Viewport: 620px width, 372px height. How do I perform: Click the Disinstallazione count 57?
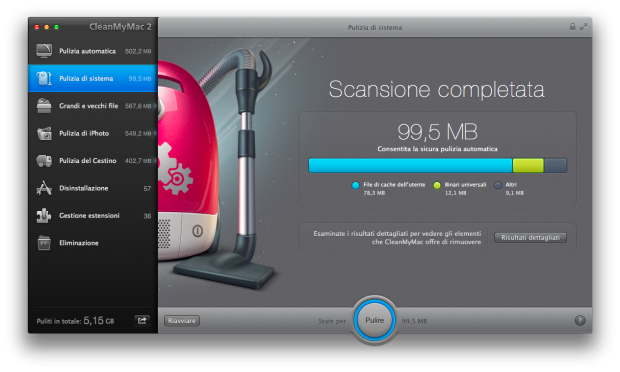click(147, 189)
